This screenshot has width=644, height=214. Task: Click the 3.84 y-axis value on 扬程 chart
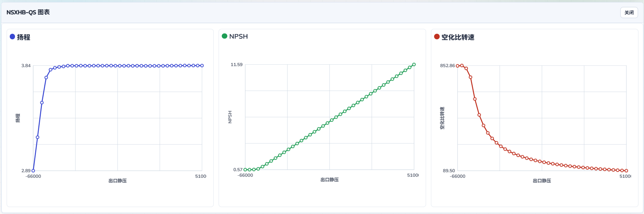pyautogui.click(x=26, y=65)
